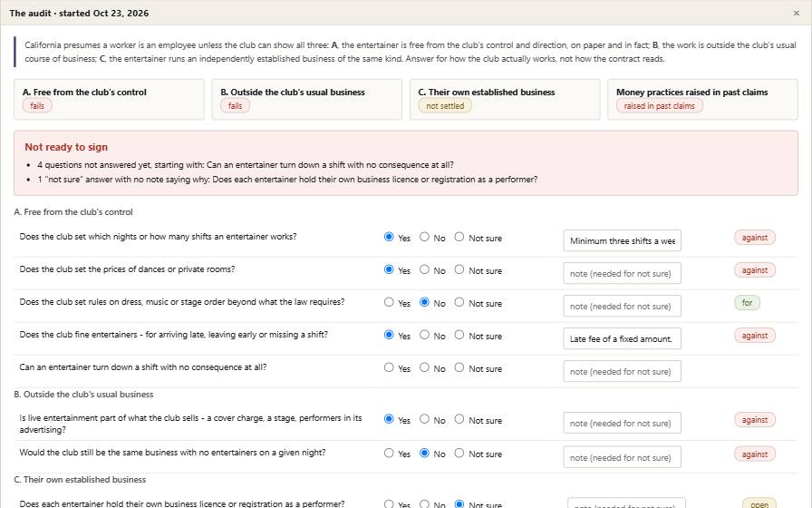The width and height of the screenshot is (812, 508).
Task: Select Not sure for club sets shift nights
Action: tap(459, 237)
